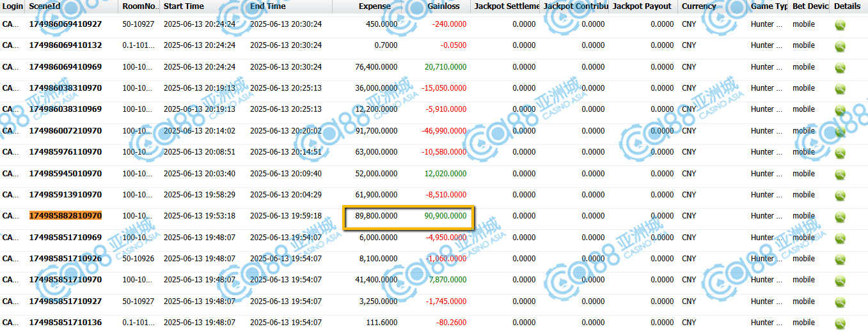
Task: Click details icon for scene 174985945010970
Action: [840, 174]
